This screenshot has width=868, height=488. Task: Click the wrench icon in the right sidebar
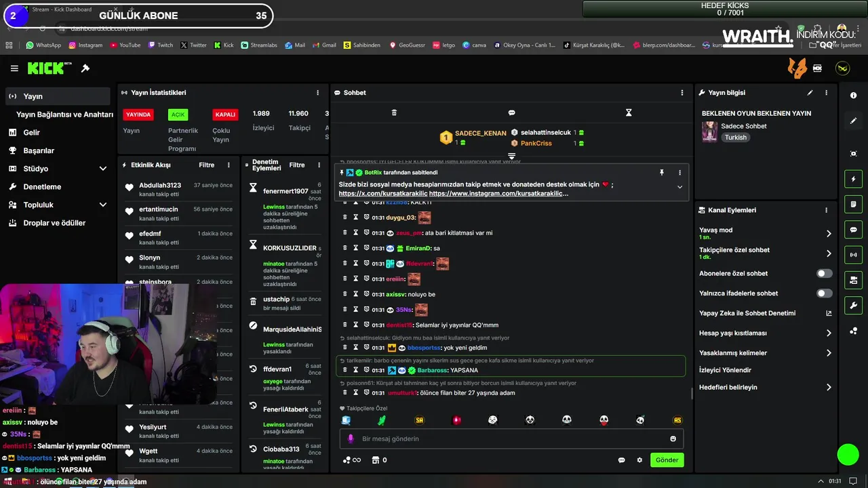pos(853,305)
